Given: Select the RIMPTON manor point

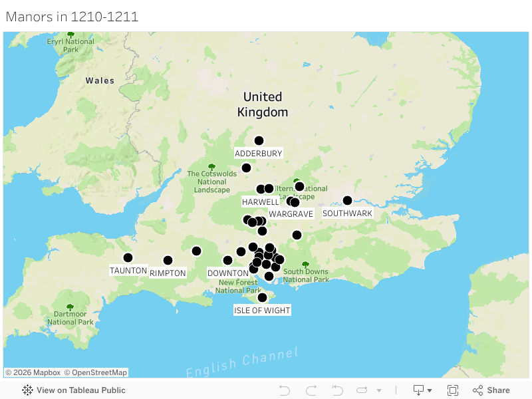Looking at the screenshot, I should pos(168,260).
